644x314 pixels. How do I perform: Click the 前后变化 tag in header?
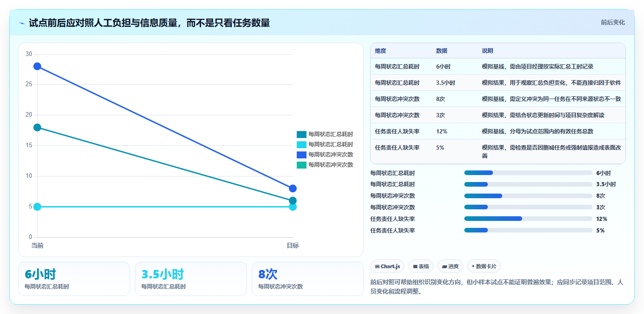[612, 22]
